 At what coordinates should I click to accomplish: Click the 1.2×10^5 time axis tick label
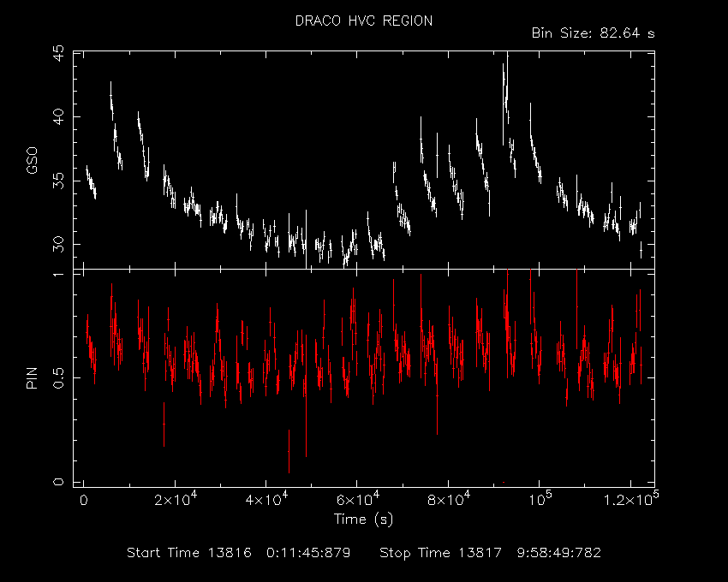pos(631,499)
